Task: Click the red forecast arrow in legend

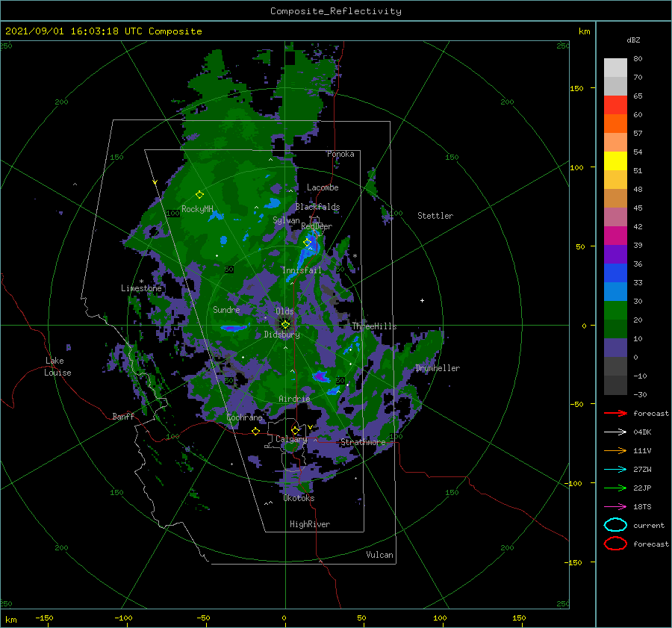Action: (x=615, y=413)
